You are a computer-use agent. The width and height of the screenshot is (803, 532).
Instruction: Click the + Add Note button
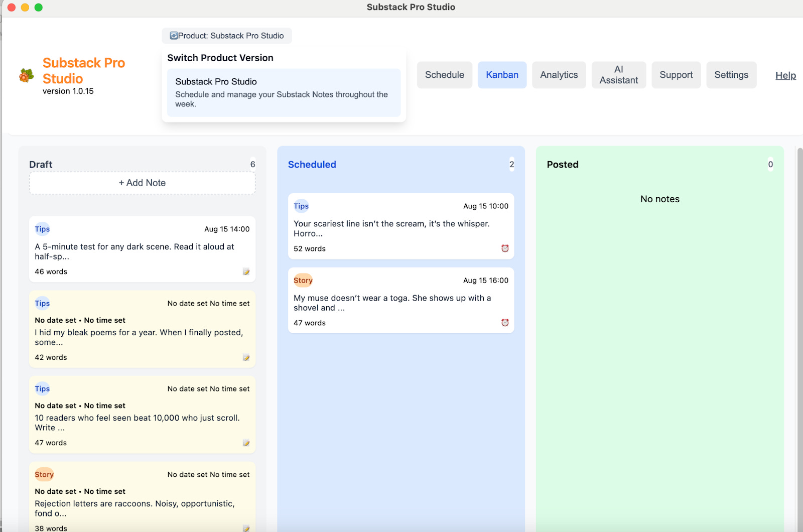142,183
